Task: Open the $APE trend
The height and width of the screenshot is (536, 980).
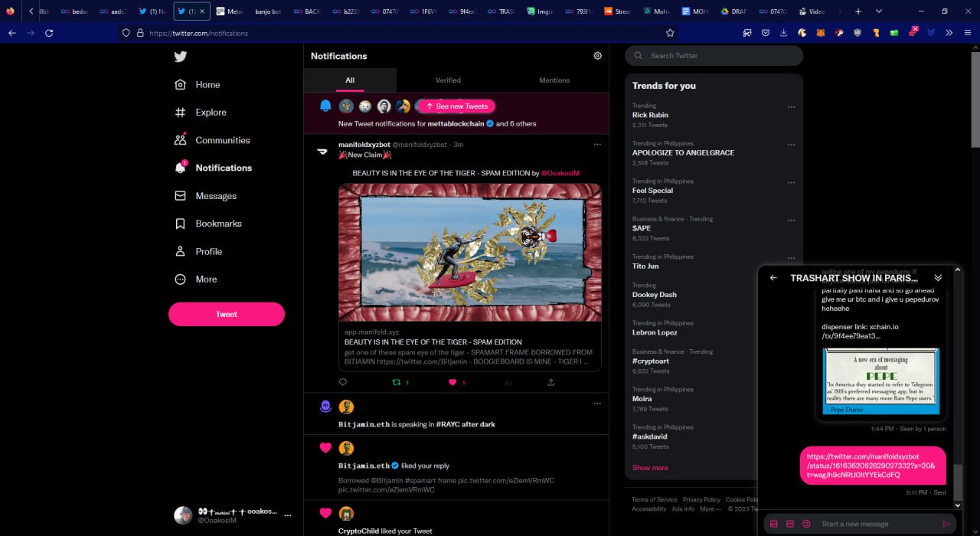Action: (x=642, y=228)
